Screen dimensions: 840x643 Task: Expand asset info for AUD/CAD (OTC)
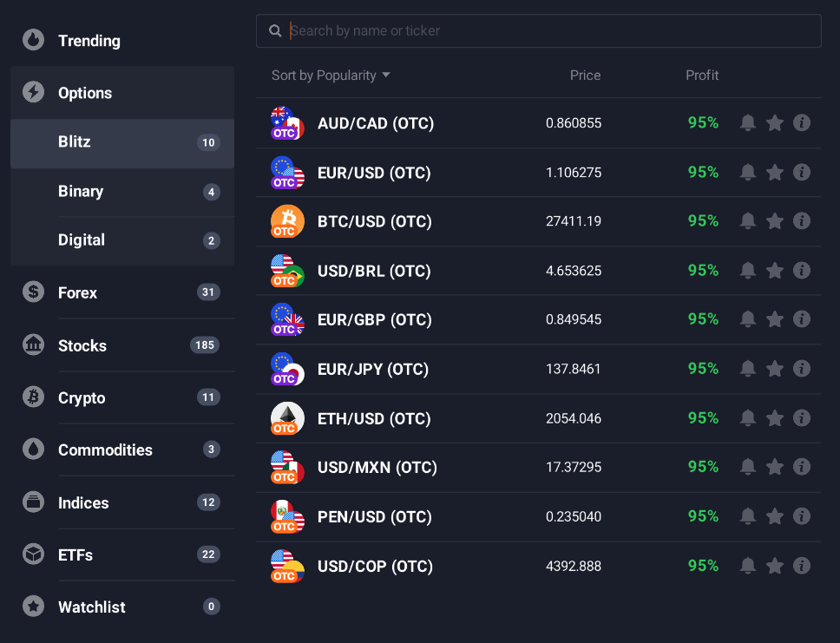point(801,122)
